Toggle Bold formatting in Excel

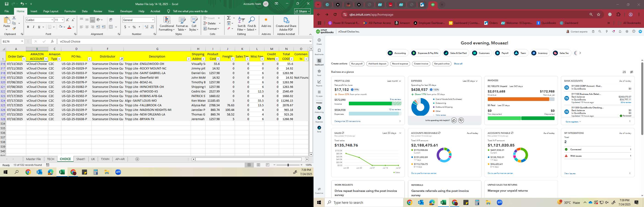(x=28, y=27)
